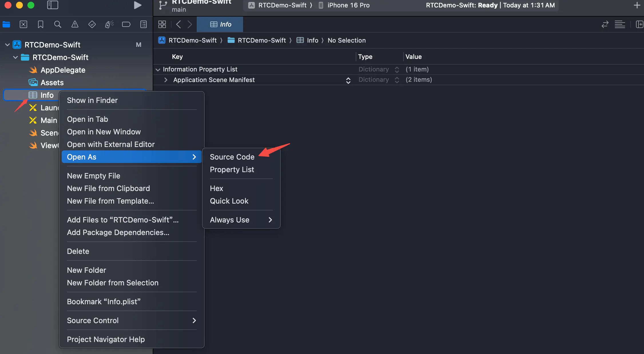The width and height of the screenshot is (644, 354).
Task: Open the editor options lines icon
Action: (620, 24)
